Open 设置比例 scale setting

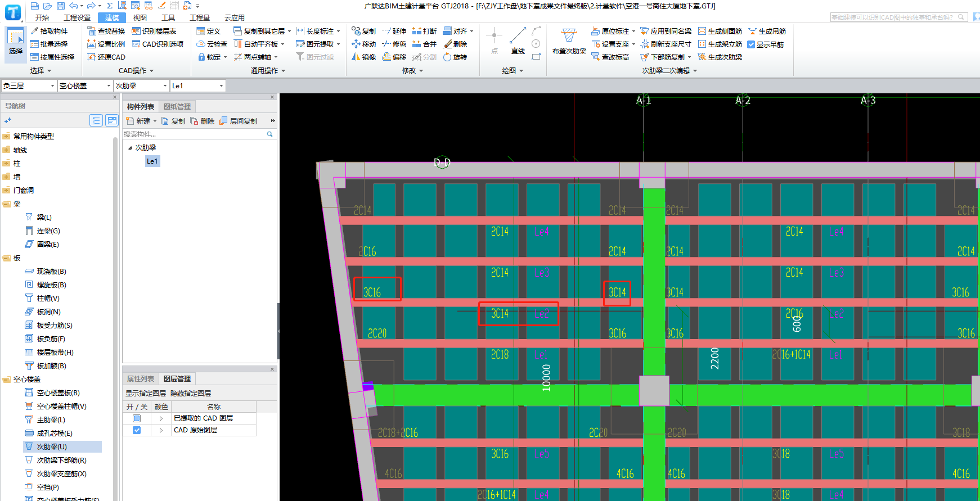[x=106, y=44]
